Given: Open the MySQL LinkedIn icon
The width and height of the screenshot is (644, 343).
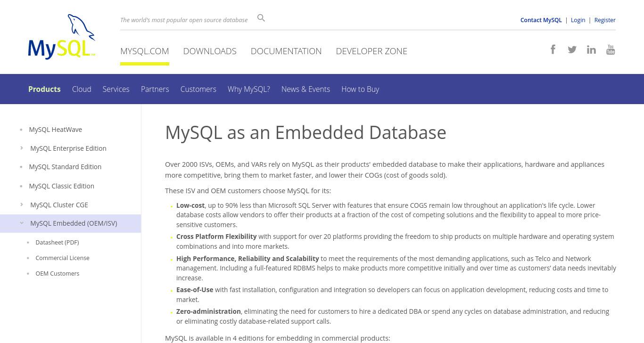Looking at the screenshot, I should [591, 49].
